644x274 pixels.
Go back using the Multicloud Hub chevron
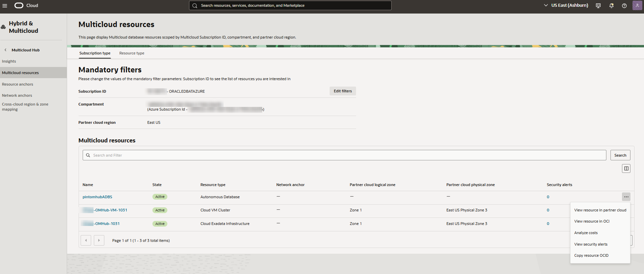click(5, 50)
